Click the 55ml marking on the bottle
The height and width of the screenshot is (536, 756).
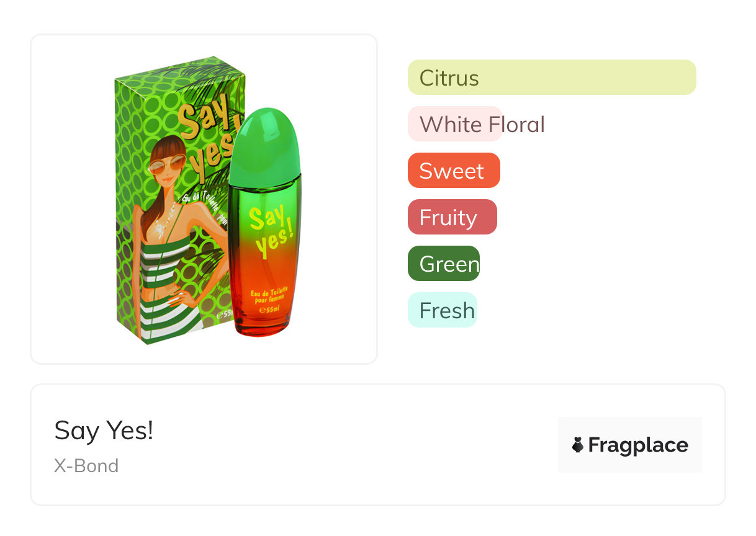click(x=269, y=309)
